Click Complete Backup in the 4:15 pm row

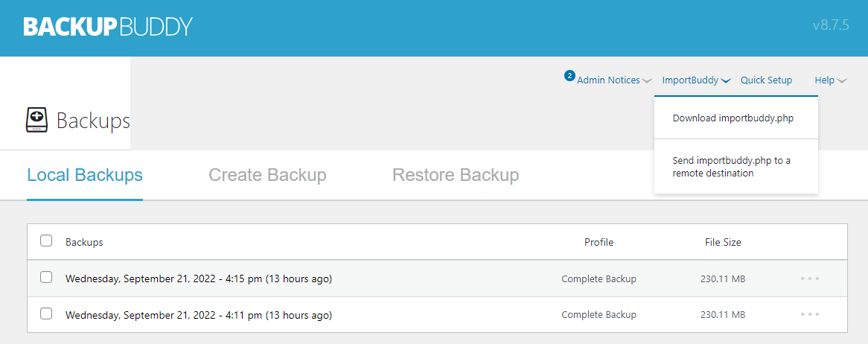tap(599, 279)
